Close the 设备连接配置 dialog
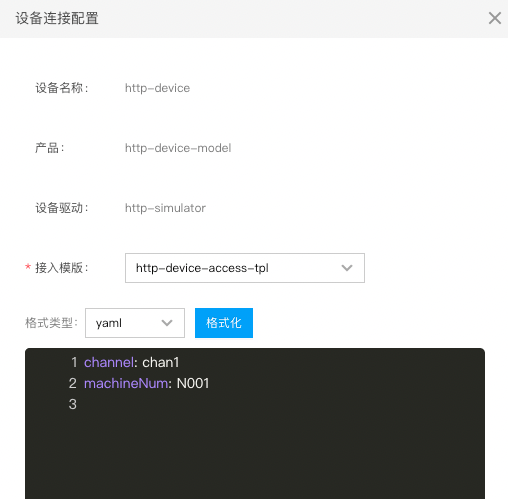 495,18
